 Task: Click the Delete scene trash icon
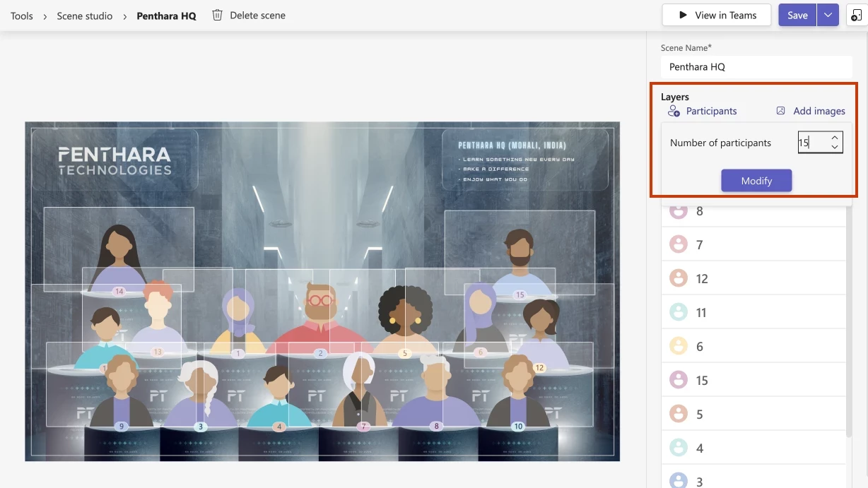[x=218, y=15]
